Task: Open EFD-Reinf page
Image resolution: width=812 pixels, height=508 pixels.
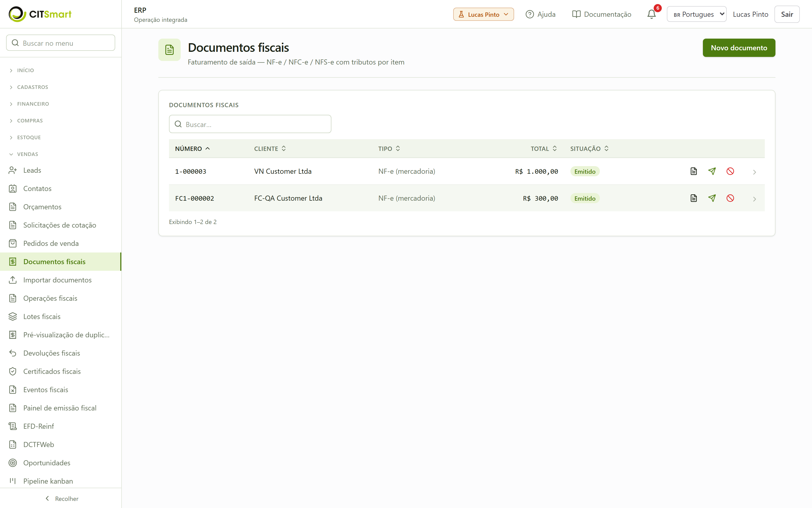Action: pos(60,426)
